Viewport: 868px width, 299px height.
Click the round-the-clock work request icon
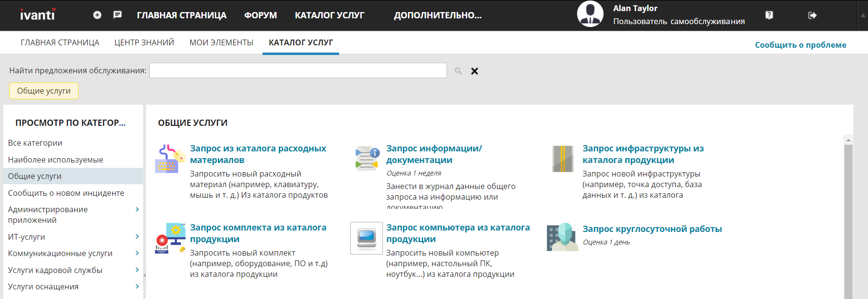pyautogui.click(x=563, y=237)
